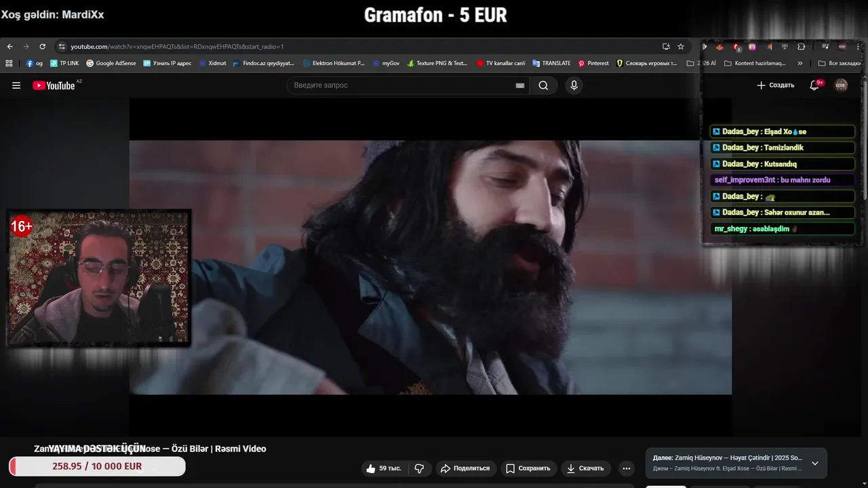Open the Google AdSense bookmark
Image resolution: width=868 pixels, height=488 pixels.
(x=111, y=63)
